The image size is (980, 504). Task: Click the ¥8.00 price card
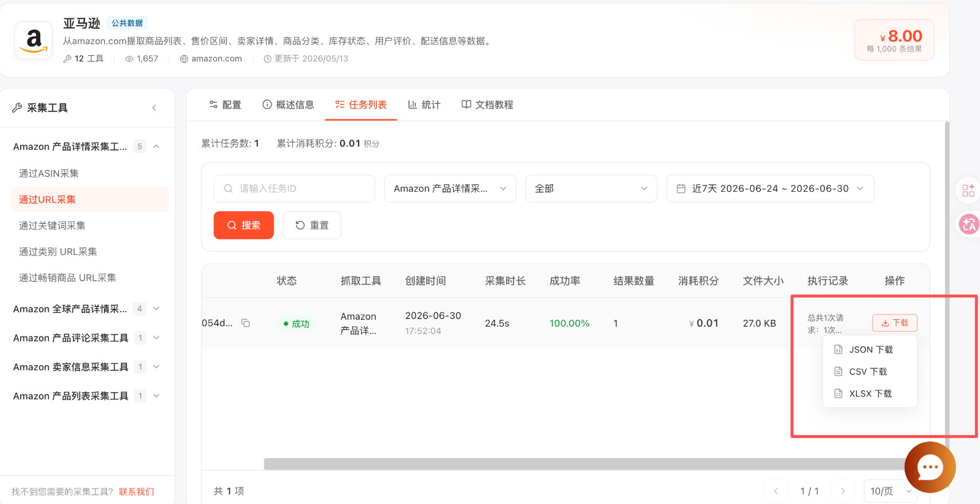pos(894,40)
